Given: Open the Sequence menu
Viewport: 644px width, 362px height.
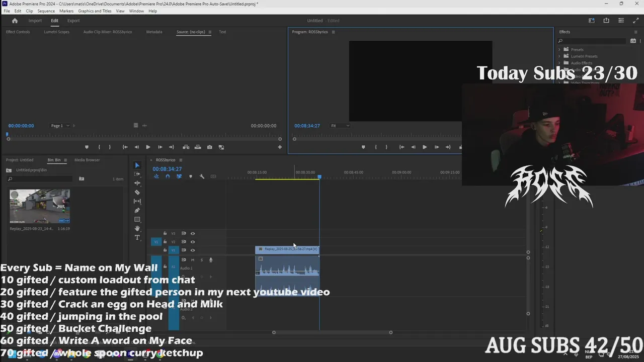Looking at the screenshot, I should pyautogui.click(x=46, y=11).
